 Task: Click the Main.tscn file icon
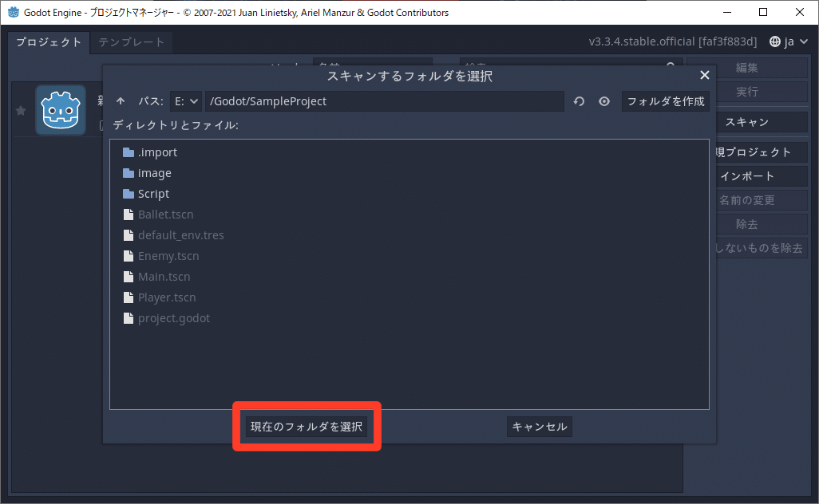[129, 277]
